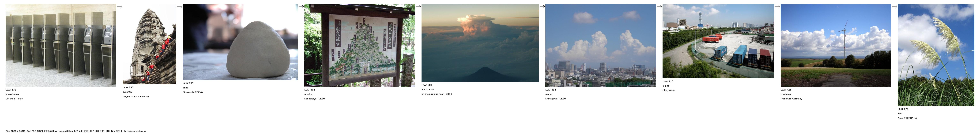Screen dimensions: 980x135
Task: View the sunset cloud photo from the airplane
Action: (480, 43)
